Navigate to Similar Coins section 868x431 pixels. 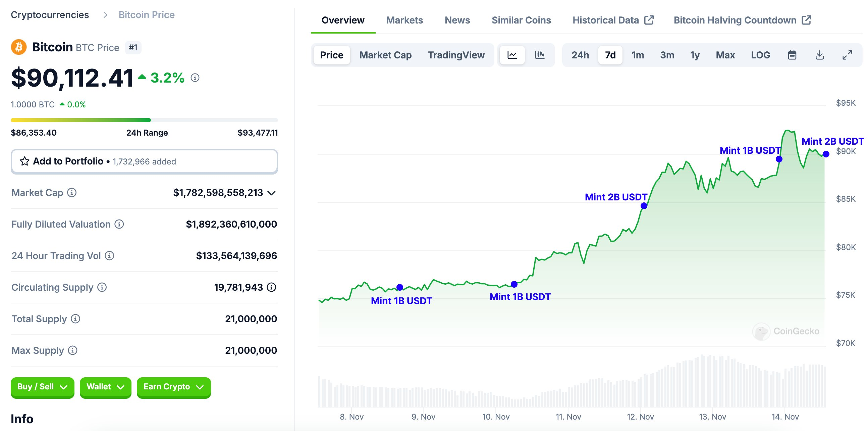pos(520,20)
